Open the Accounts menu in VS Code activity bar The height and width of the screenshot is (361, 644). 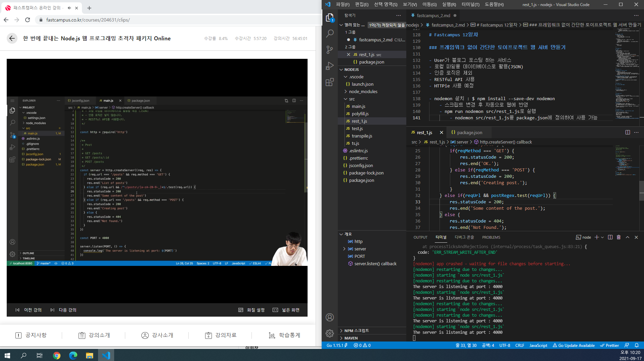[x=330, y=317]
